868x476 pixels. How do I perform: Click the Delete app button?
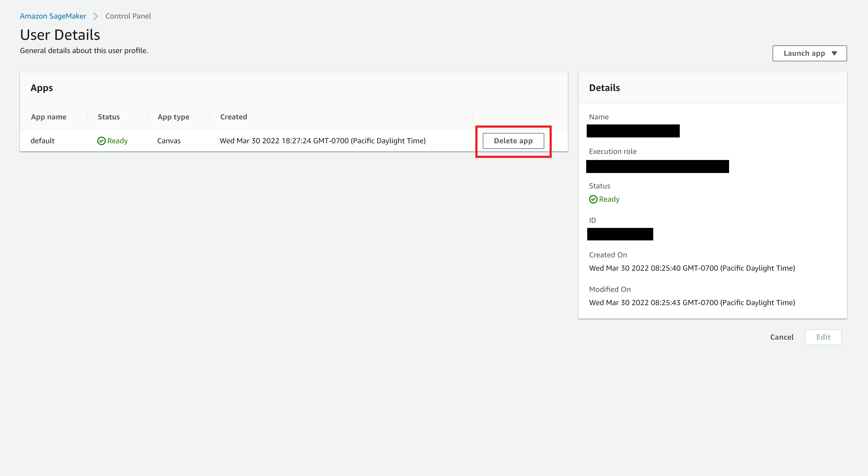(512, 141)
